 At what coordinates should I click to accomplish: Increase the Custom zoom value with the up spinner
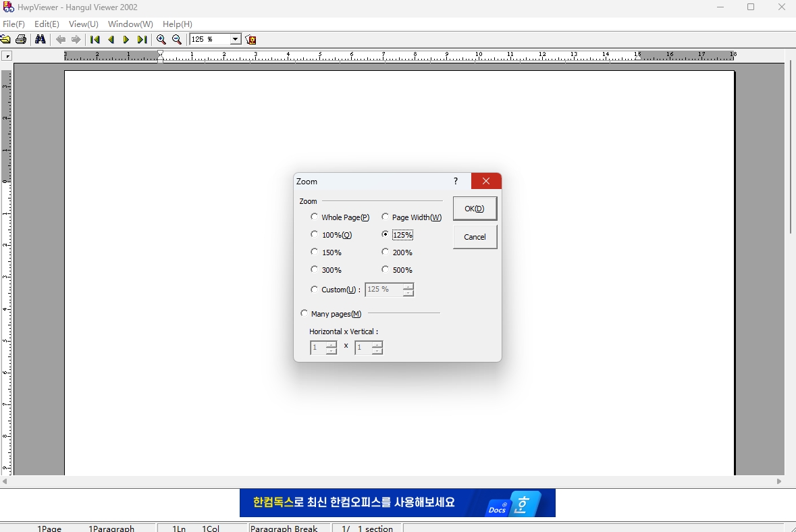point(408,286)
